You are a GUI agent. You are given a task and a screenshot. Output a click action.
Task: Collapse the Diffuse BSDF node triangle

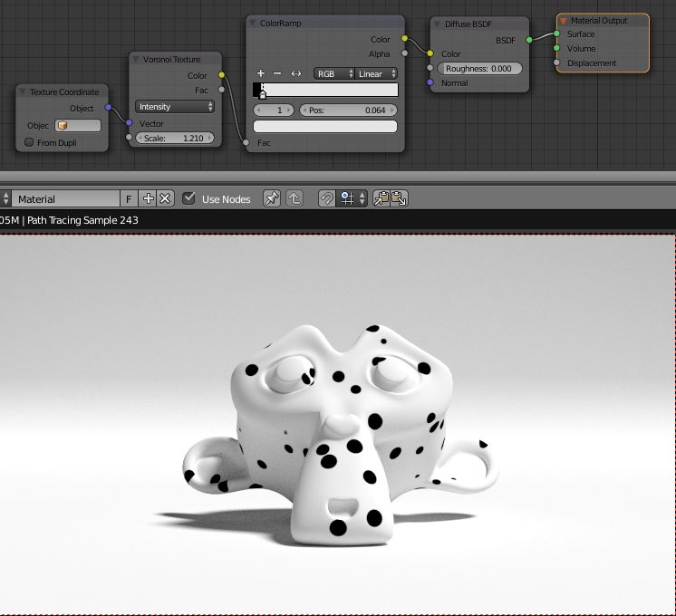coord(437,24)
